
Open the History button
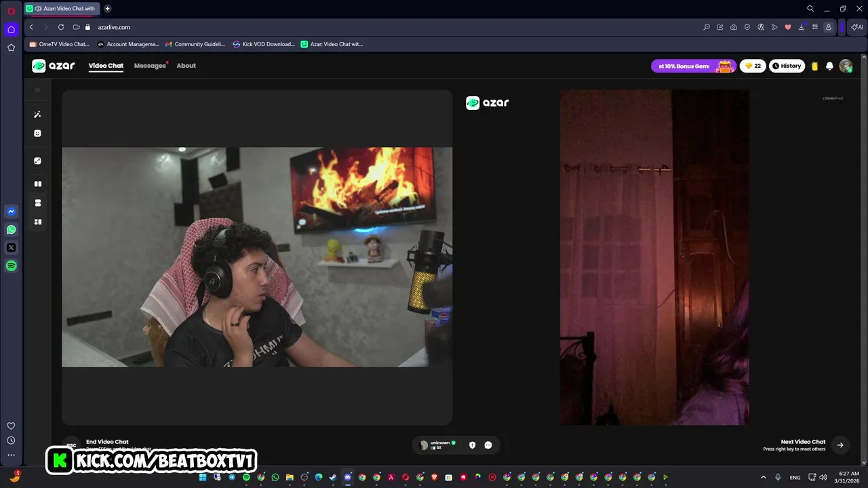click(x=787, y=66)
